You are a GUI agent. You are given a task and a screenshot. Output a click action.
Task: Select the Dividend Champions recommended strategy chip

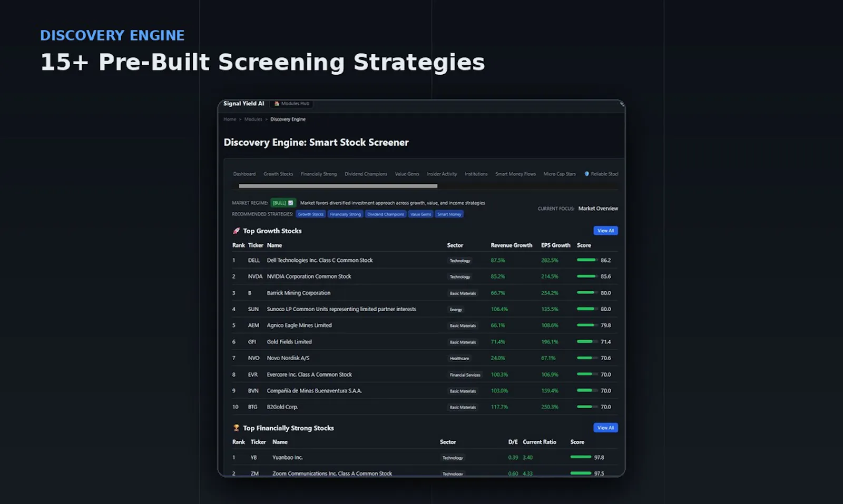coord(386,214)
